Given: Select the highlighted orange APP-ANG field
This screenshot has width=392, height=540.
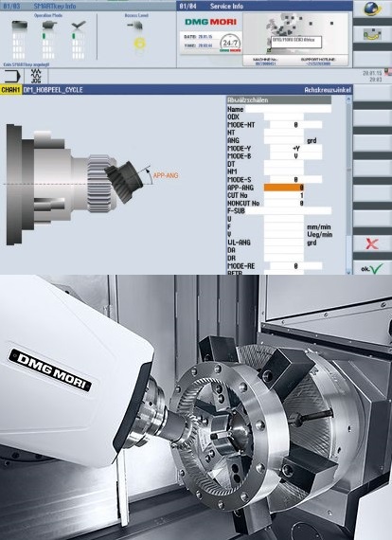Looking at the screenshot, I should pos(284,188).
